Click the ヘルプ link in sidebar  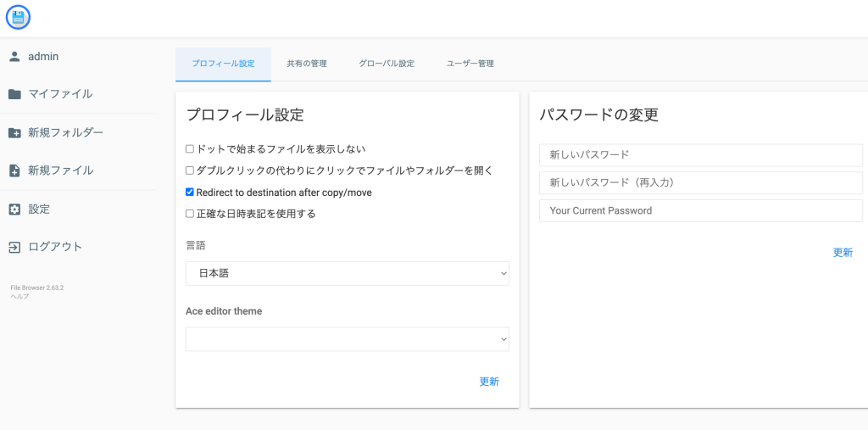tap(19, 296)
